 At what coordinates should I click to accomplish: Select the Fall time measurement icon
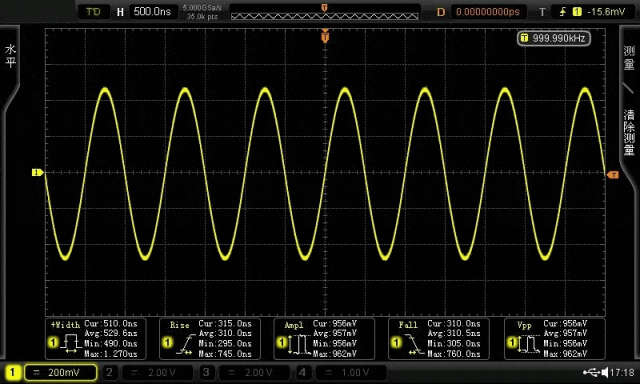(x=414, y=344)
